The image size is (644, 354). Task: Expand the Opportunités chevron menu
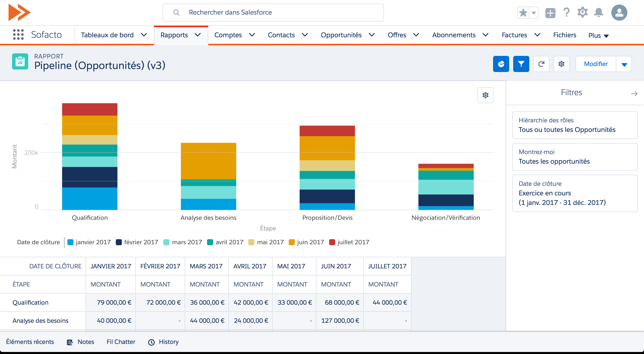point(372,35)
